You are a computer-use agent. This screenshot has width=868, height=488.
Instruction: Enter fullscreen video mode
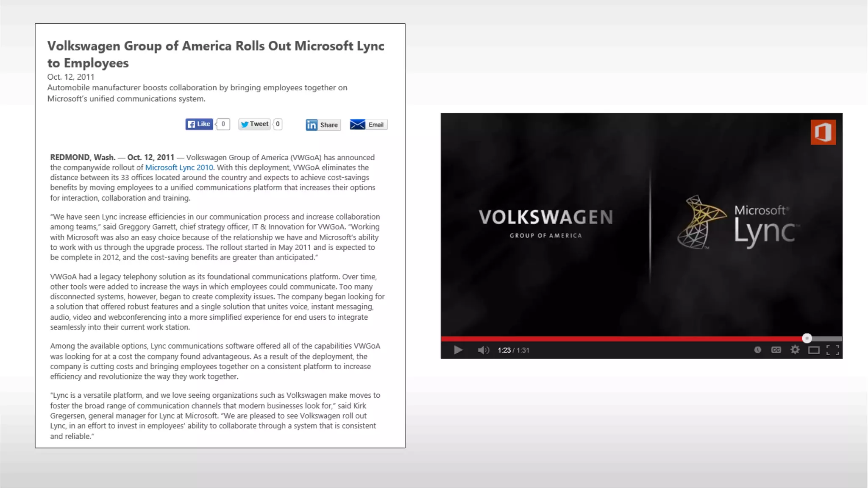832,350
